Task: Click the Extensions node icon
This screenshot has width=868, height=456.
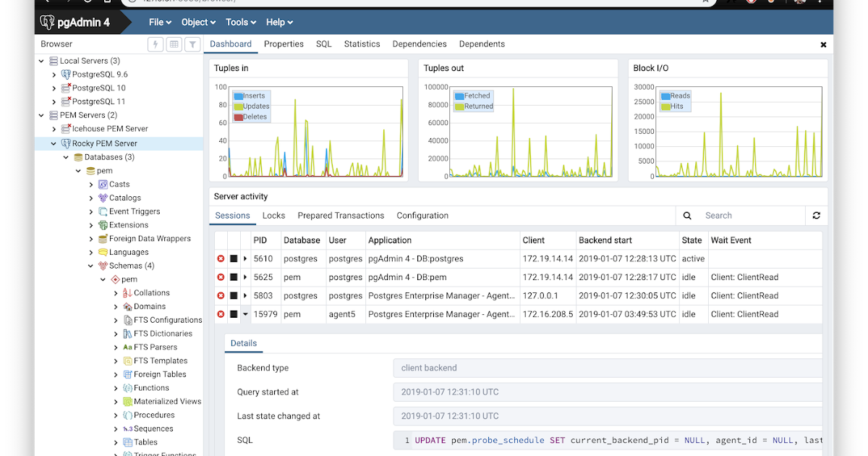Action: [x=103, y=225]
